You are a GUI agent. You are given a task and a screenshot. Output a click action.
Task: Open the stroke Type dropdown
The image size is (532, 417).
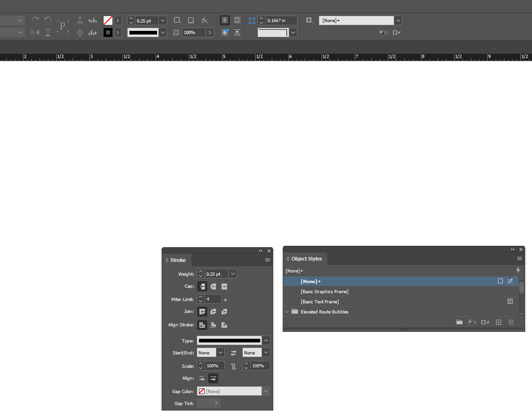coord(266,340)
